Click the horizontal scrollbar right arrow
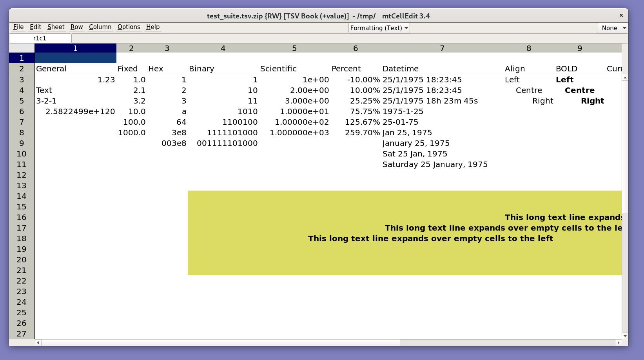 click(618, 343)
